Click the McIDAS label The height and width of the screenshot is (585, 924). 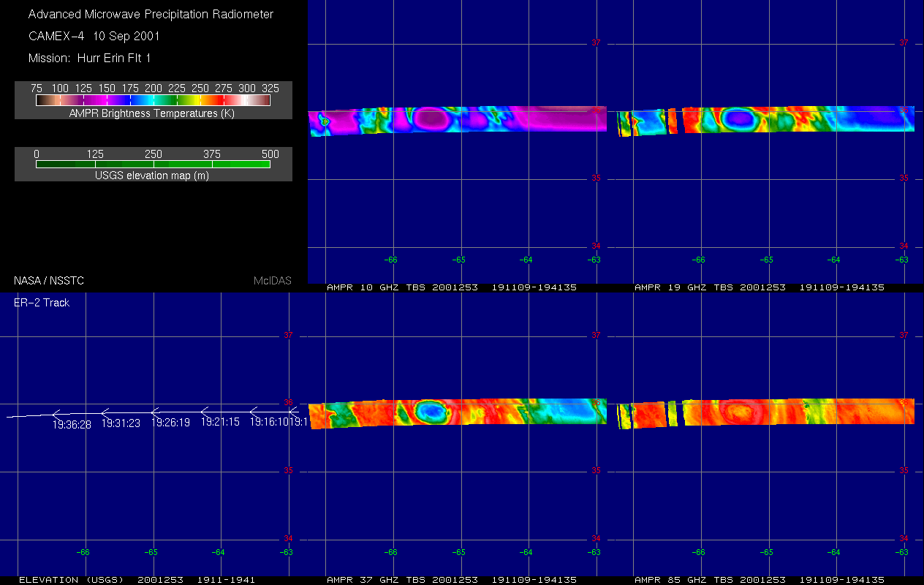272,281
